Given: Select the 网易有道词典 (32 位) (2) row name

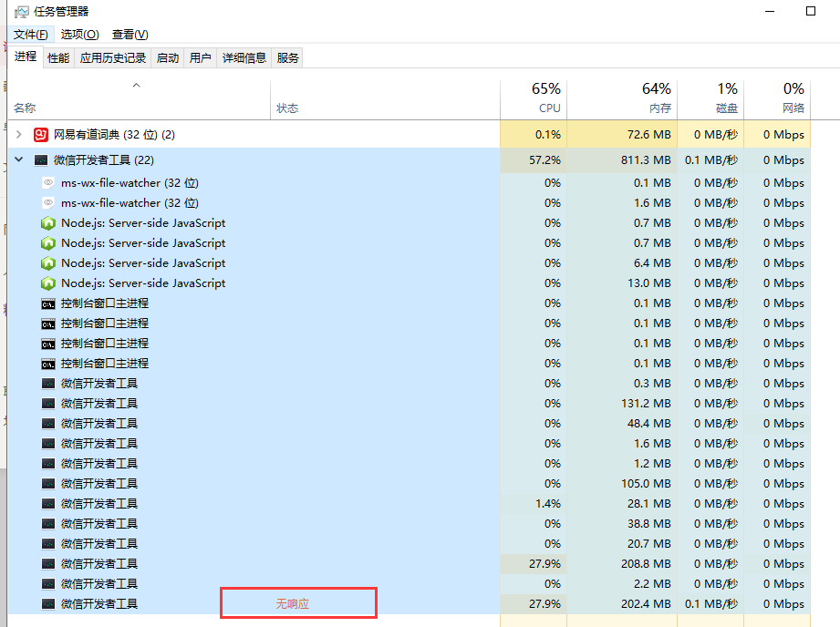Looking at the screenshot, I should (114, 134).
